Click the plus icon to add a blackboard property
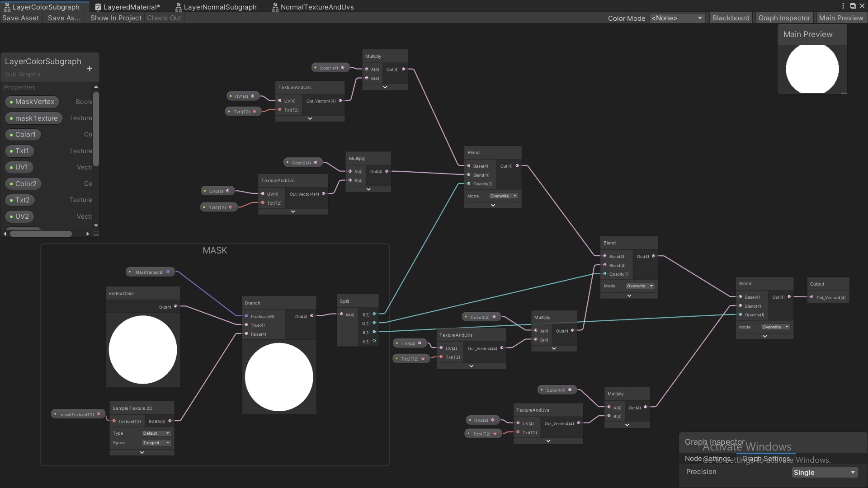Image resolution: width=868 pixels, height=488 pixels. coord(90,69)
